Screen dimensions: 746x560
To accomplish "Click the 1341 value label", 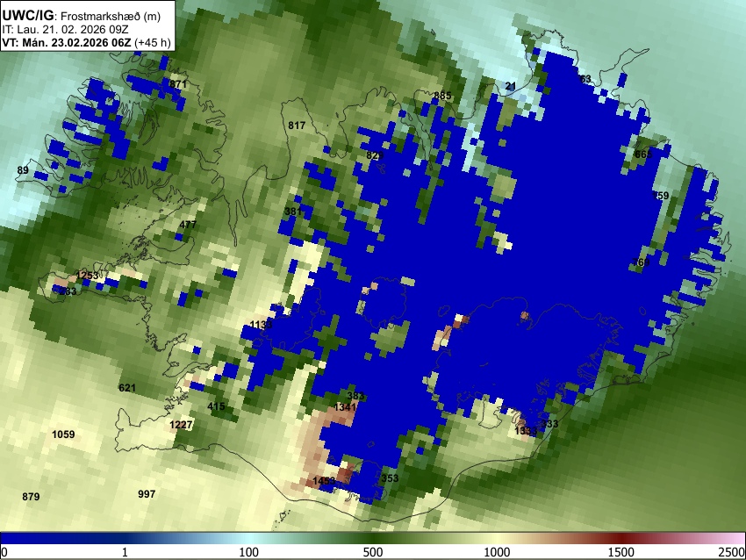I will (x=345, y=407).
